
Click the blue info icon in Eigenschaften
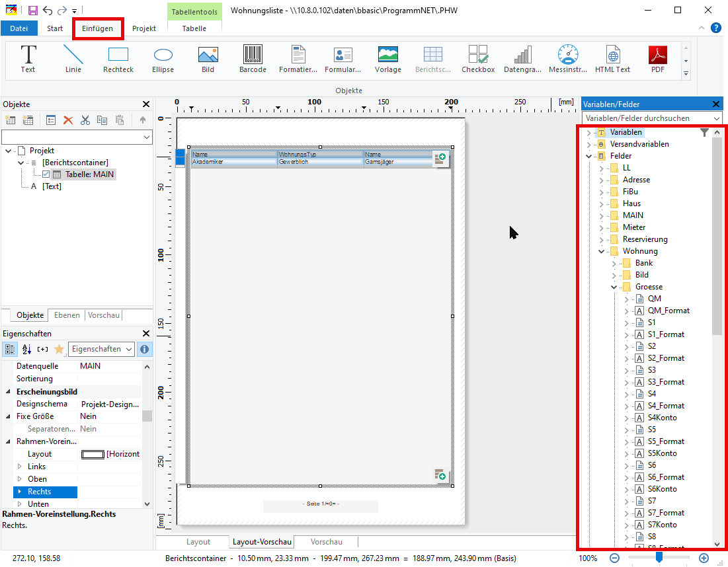(x=144, y=349)
